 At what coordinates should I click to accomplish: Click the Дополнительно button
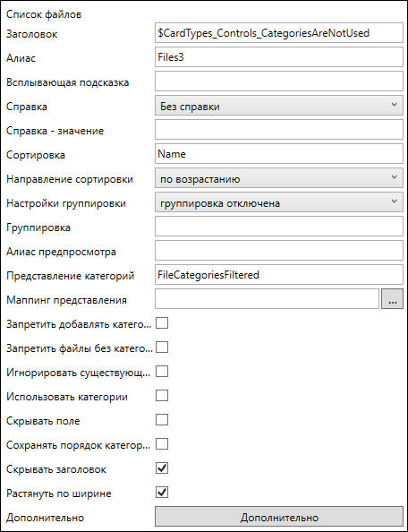point(279,517)
